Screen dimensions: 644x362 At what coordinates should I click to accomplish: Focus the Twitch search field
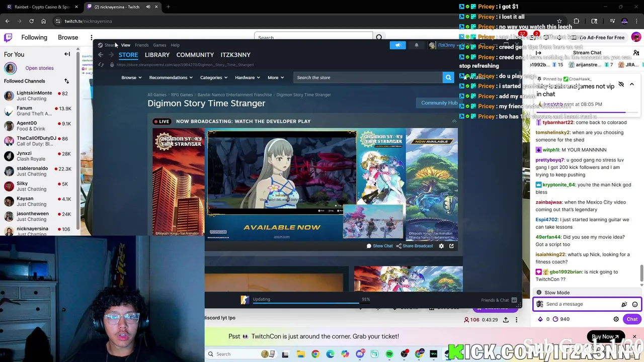[x=313, y=38]
